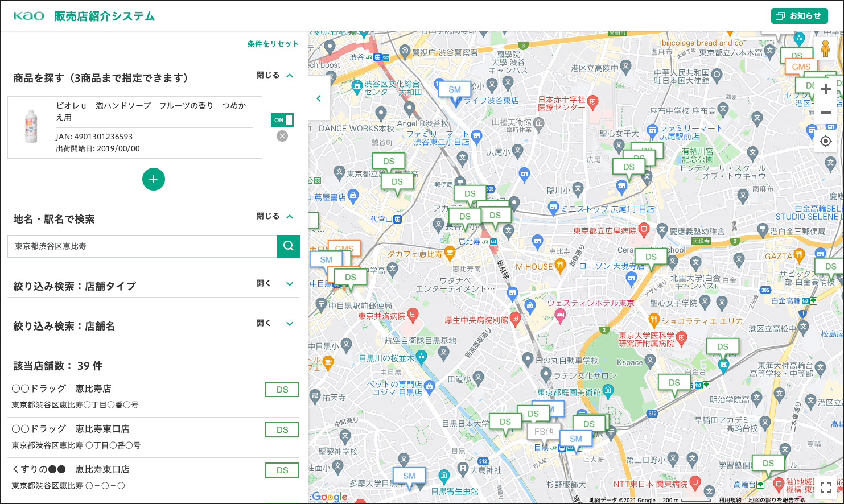
Task: Click SM marker near 目黒 station
Action: click(576, 439)
